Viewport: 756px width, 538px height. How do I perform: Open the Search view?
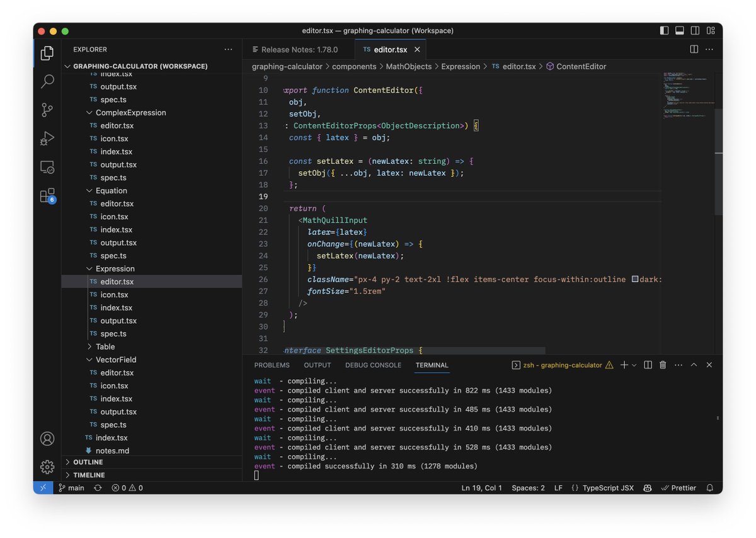[47, 81]
